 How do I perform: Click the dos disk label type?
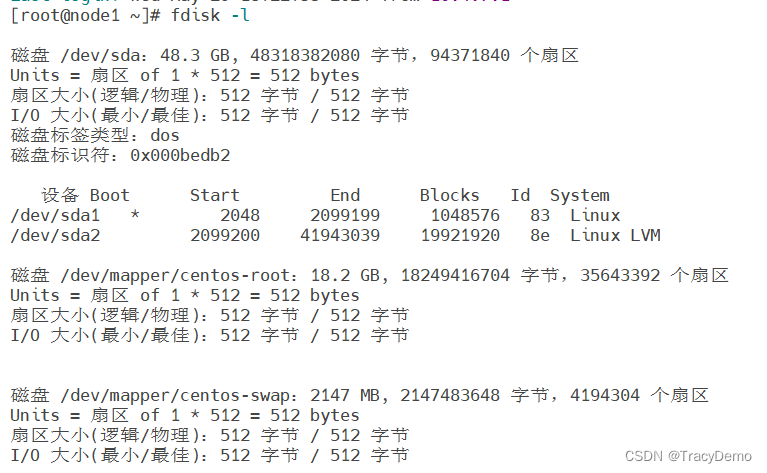(165, 135)
